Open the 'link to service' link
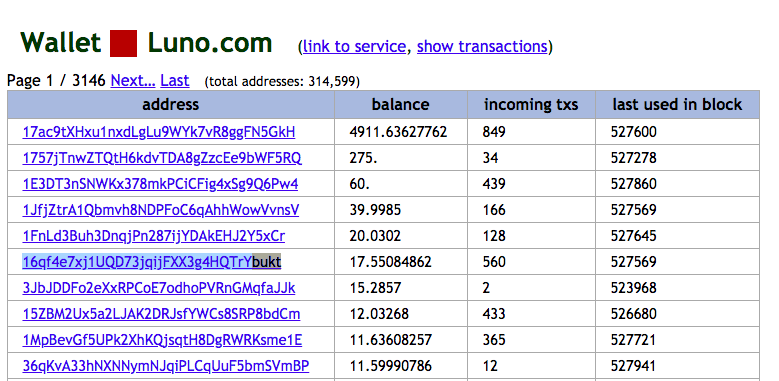Screen dimensions: 779x381 (x=354, y=46)
